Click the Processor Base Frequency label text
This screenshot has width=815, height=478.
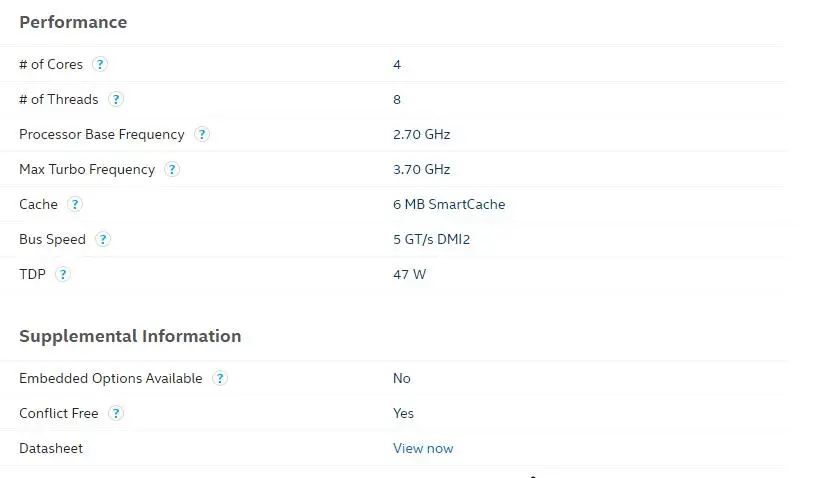[x=102, y=135]
